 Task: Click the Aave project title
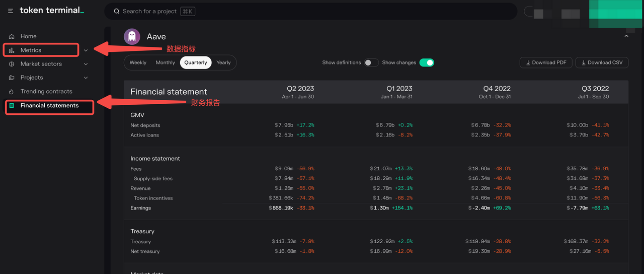click(156, 37)
